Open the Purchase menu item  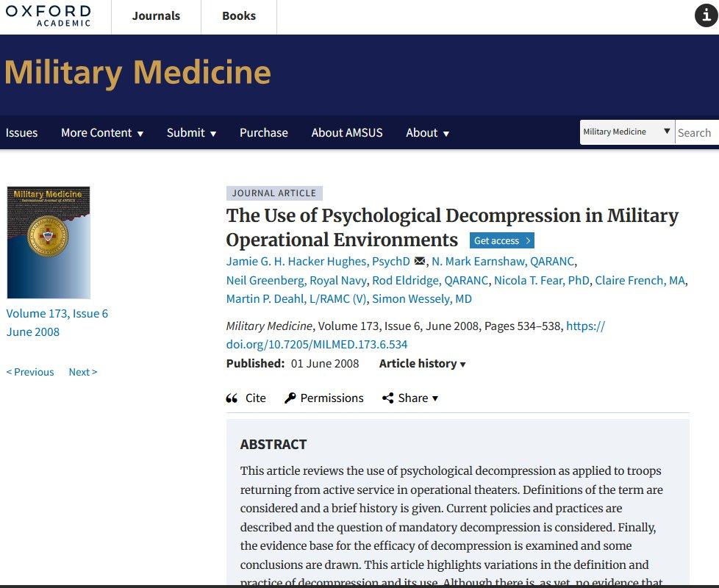264,132
